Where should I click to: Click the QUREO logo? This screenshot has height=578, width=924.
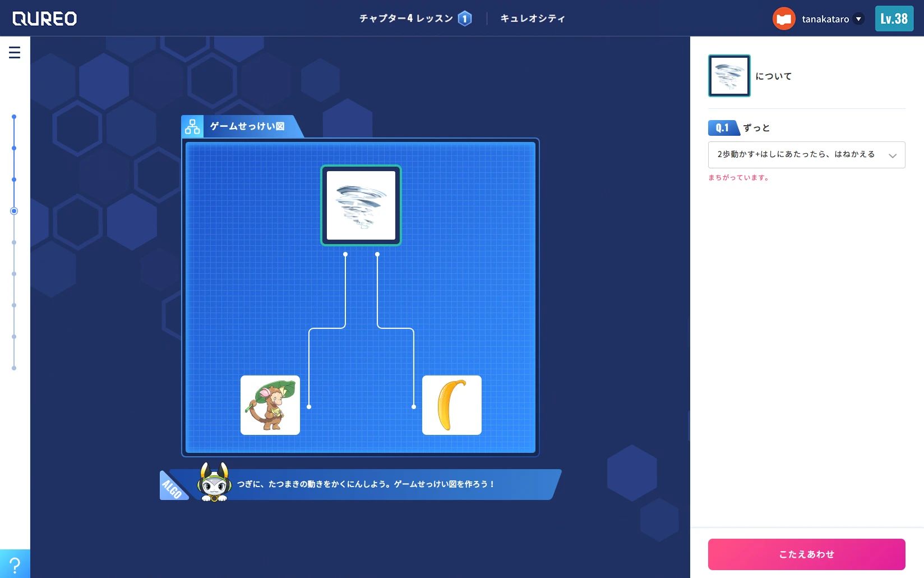tap(45, 18)
